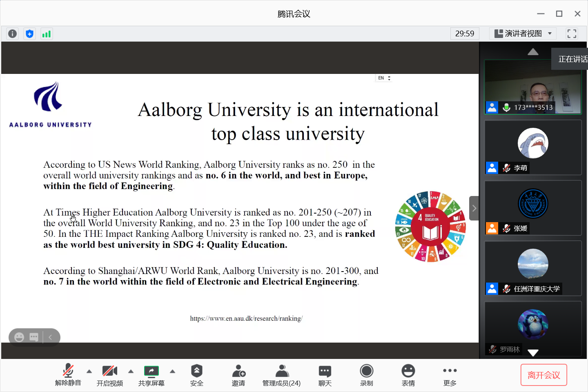Image resolution: width=588 pixels, height=392 pixels.
Task: Open the 表情 emoji reactions
Action: click(408, 375)
